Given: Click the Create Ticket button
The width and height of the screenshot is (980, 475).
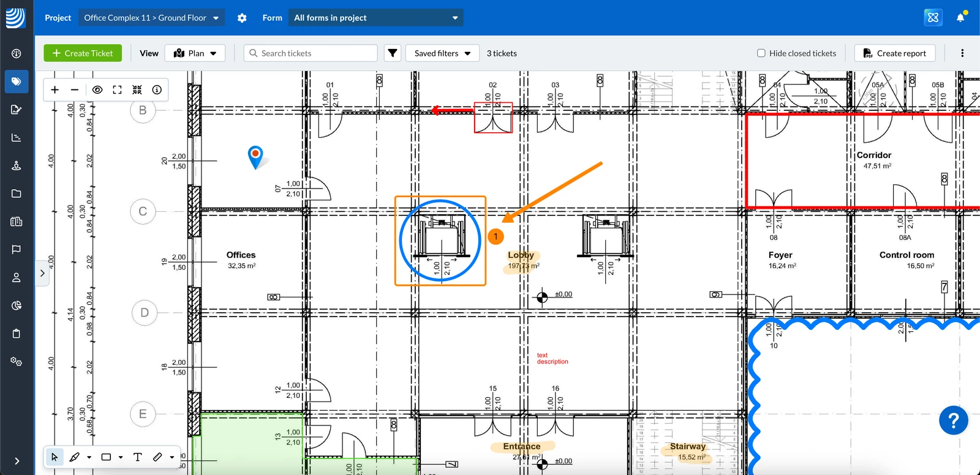Looking at the screenshot, I should coord(83,53).
